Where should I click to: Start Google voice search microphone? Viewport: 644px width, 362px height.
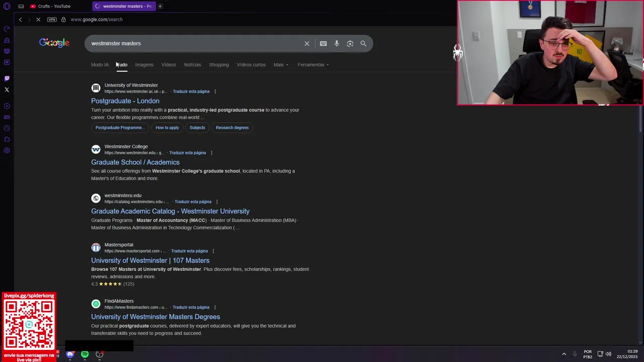[x=337, y=43]
